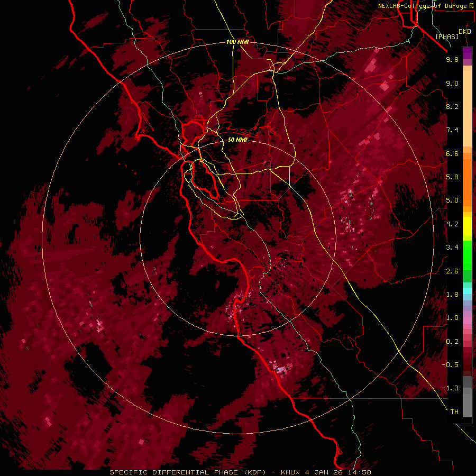Pick the bright green segment of the color bar

point(467,255)
